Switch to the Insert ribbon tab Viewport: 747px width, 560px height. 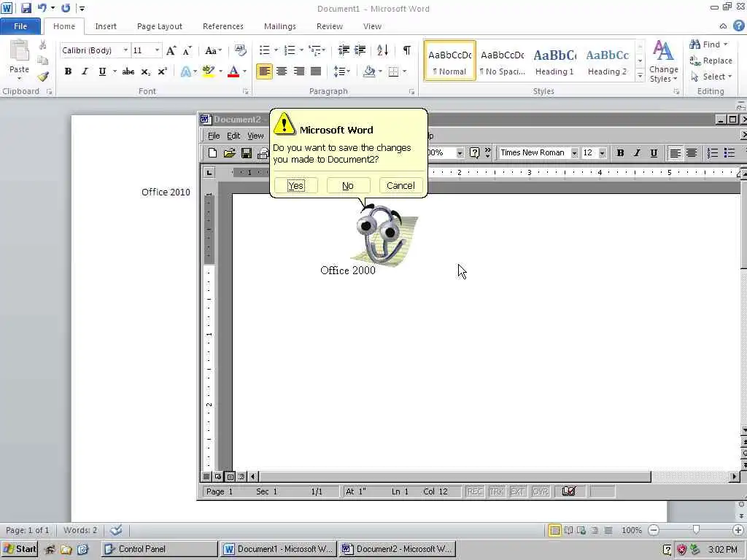click(106, 26)
